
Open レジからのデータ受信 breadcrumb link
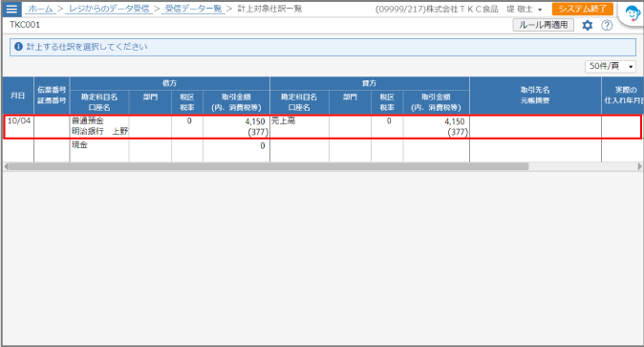coord(109,9)
